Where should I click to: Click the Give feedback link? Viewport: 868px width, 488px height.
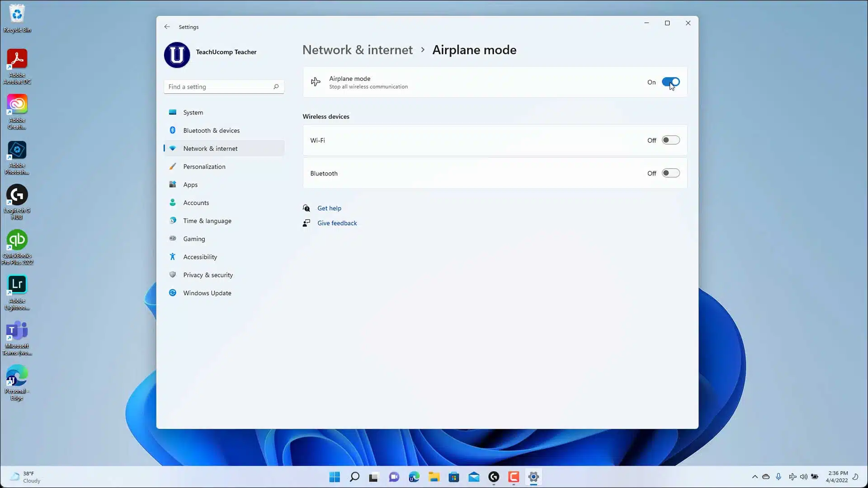tap(337, 223)
